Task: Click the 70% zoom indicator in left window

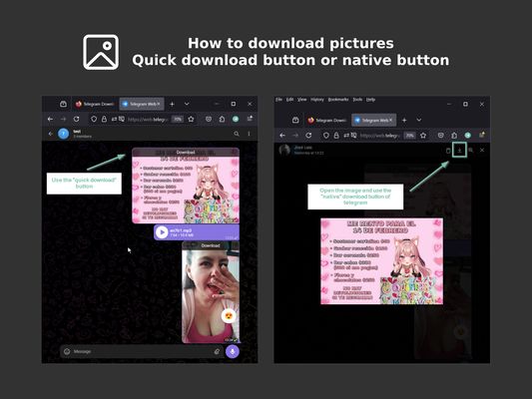Action: [x=178, y=119]
